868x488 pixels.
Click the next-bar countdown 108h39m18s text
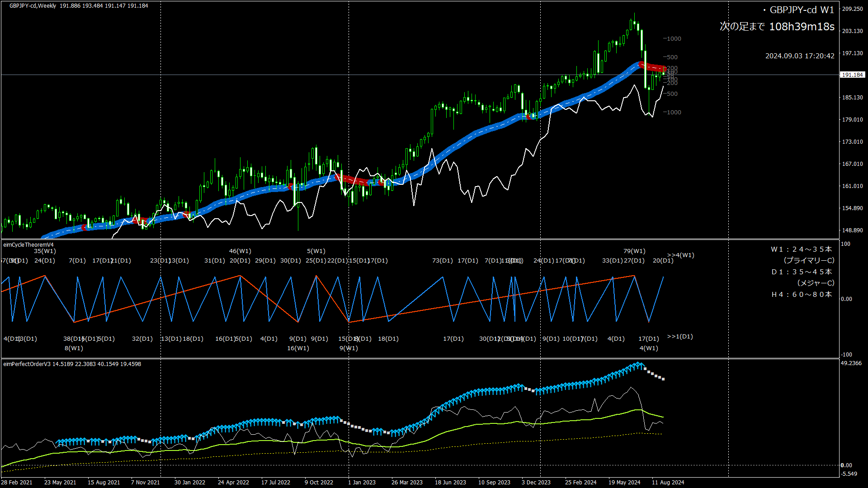pyautogui.click(x=801, y=27)
